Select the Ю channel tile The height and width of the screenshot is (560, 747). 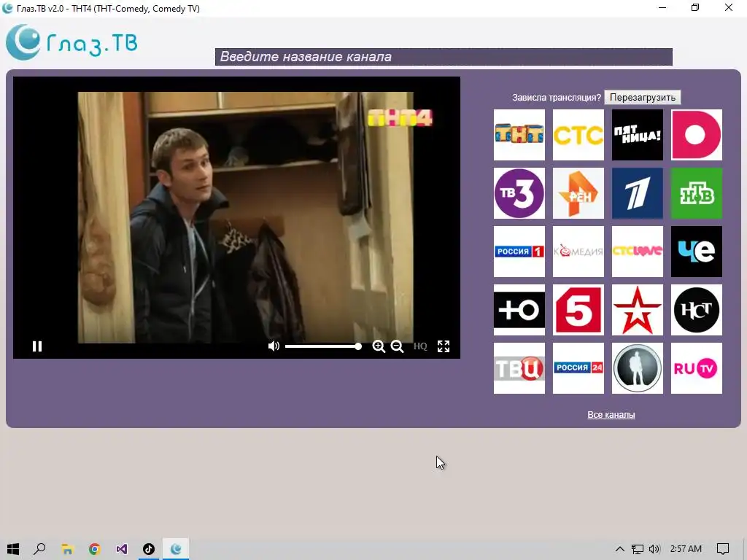pos(519,310)
